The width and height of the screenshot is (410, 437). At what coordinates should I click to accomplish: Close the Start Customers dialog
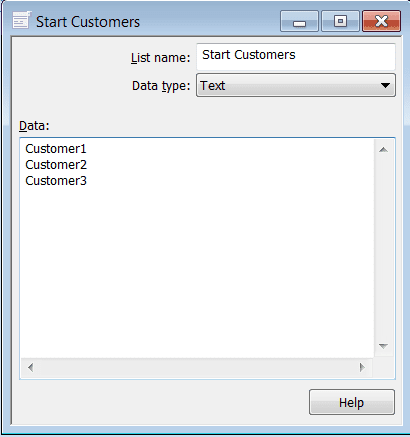pos(382,21)
